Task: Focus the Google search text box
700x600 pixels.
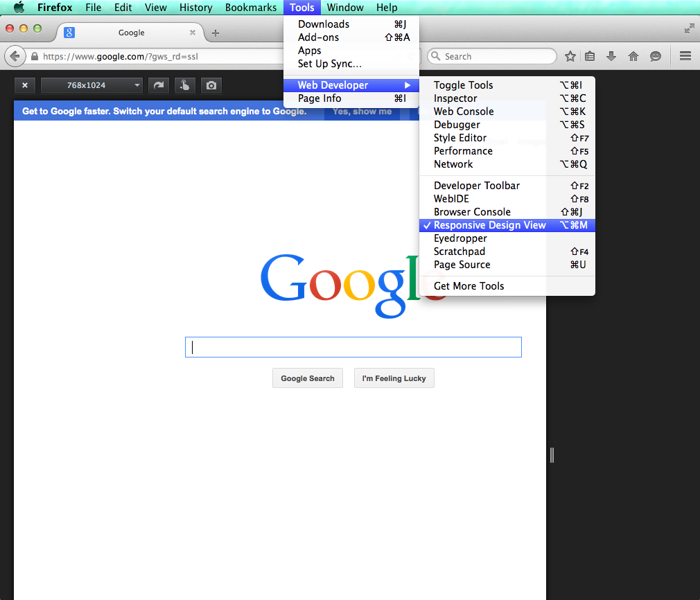Action: [x=353, y=347]
